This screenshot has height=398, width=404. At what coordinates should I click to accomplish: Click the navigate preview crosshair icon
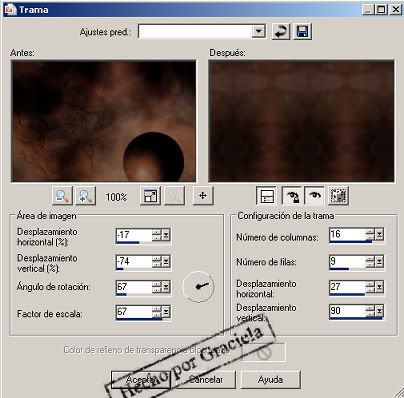coord(203,196)
